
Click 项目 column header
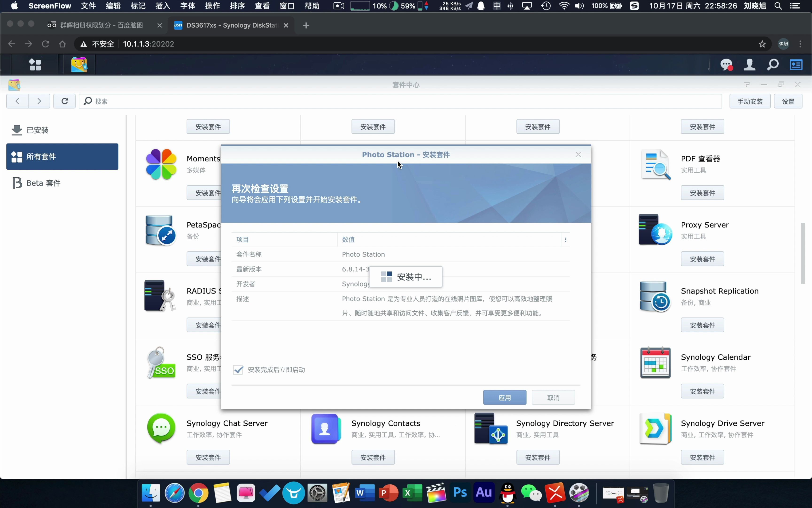(285, 240)
